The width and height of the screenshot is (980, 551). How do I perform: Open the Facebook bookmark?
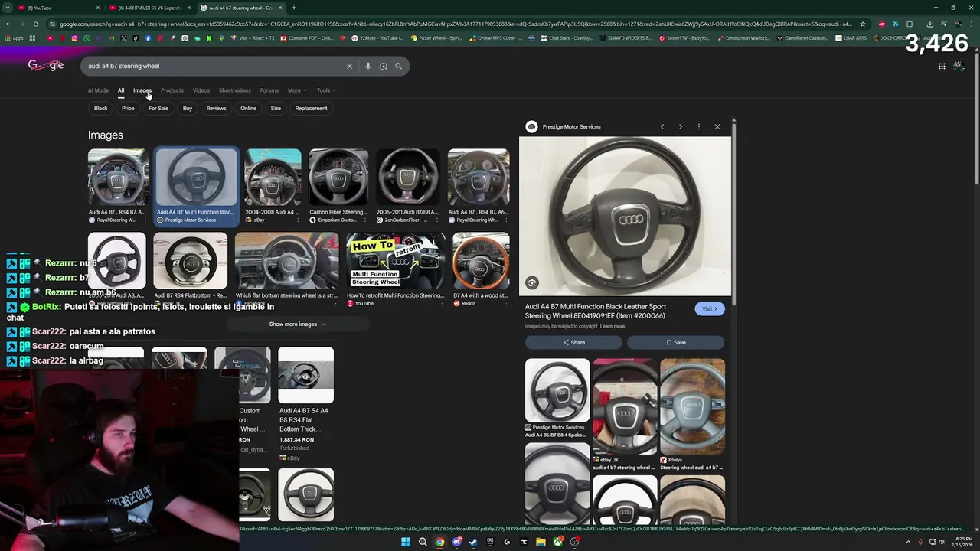(149, 38)
